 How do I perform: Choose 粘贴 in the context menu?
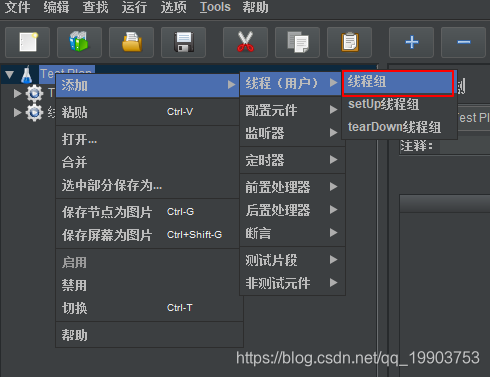click(147, 112)
